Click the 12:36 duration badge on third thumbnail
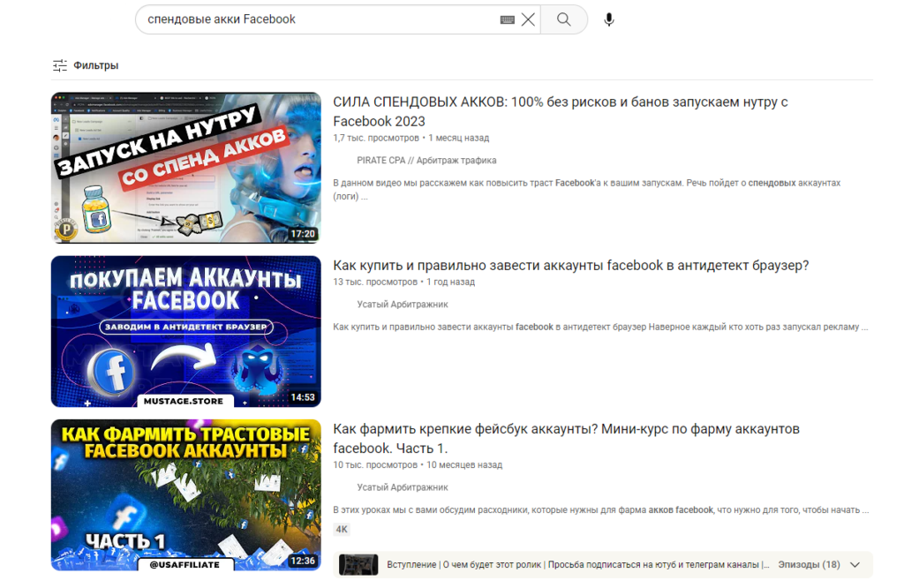The width and height of the screenshot is (904, 588). [x=303, y=561]
